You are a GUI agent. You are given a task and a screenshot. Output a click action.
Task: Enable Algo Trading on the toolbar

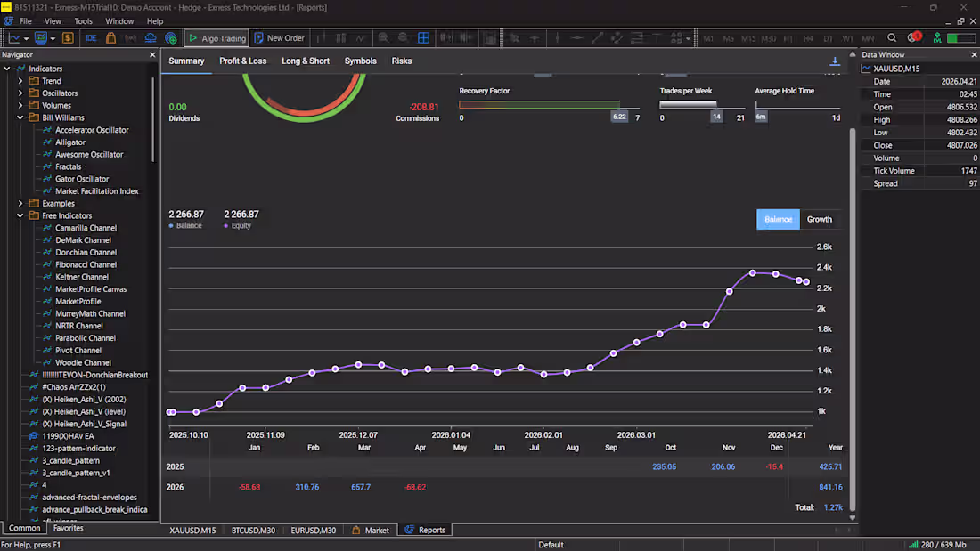click(218, 37)
